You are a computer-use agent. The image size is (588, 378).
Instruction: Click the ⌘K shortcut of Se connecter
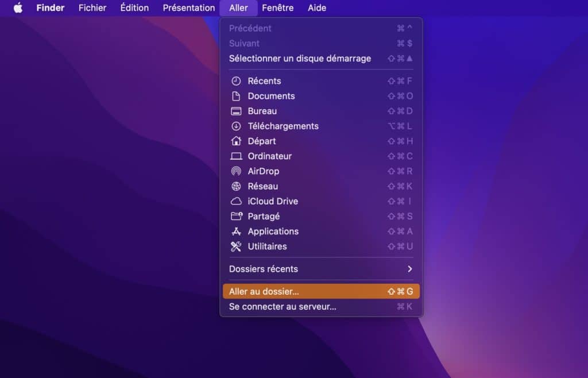pyautogui.click(x=405, y=306)
